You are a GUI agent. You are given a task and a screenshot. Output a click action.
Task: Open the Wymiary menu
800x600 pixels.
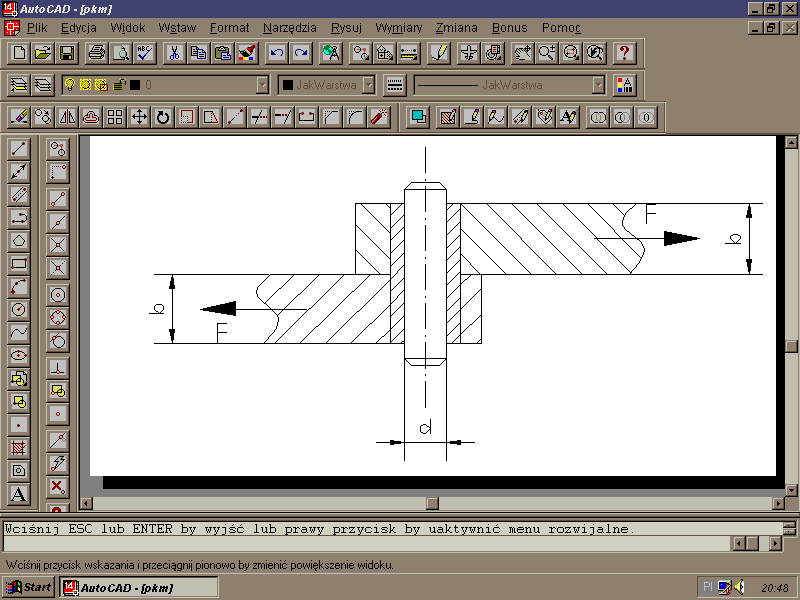pyautogui.click(x=398, y=27)
